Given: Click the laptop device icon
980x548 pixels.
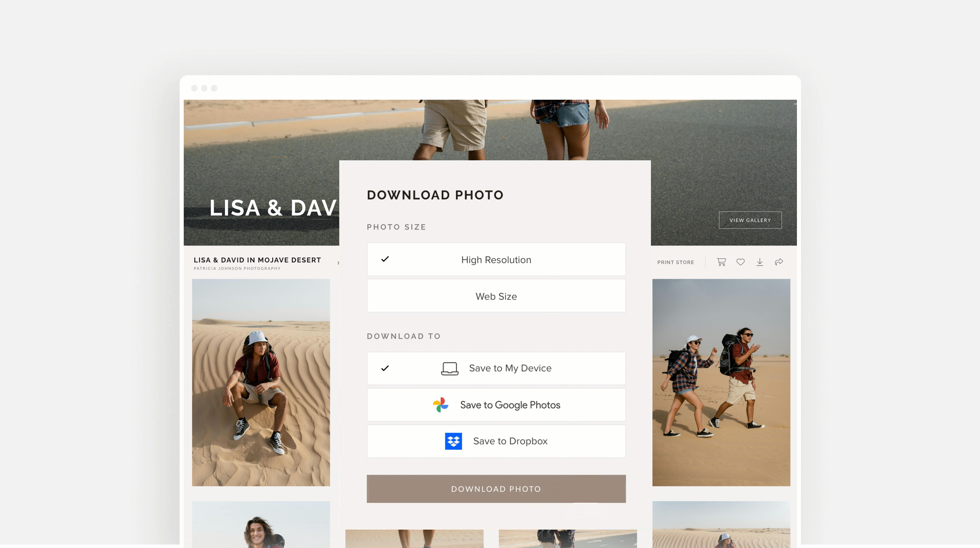Looking at the screenshot, I should [x=449, y=368].
